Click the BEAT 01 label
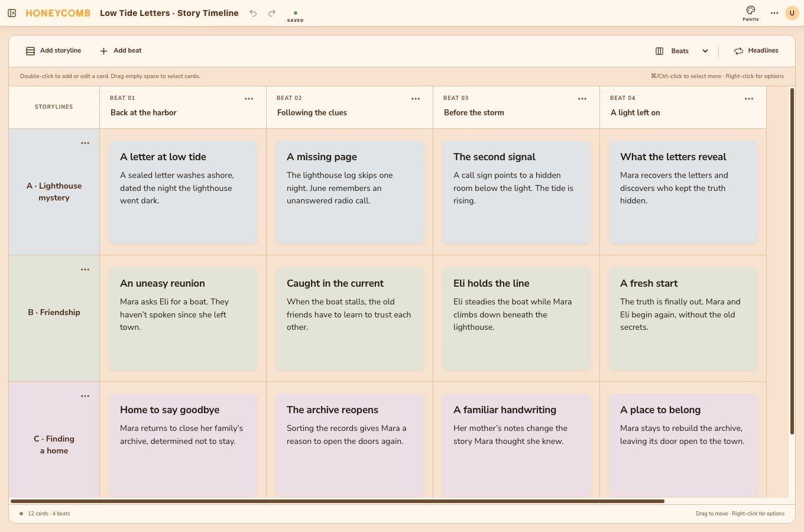804x532 pixels. (122, 98)
